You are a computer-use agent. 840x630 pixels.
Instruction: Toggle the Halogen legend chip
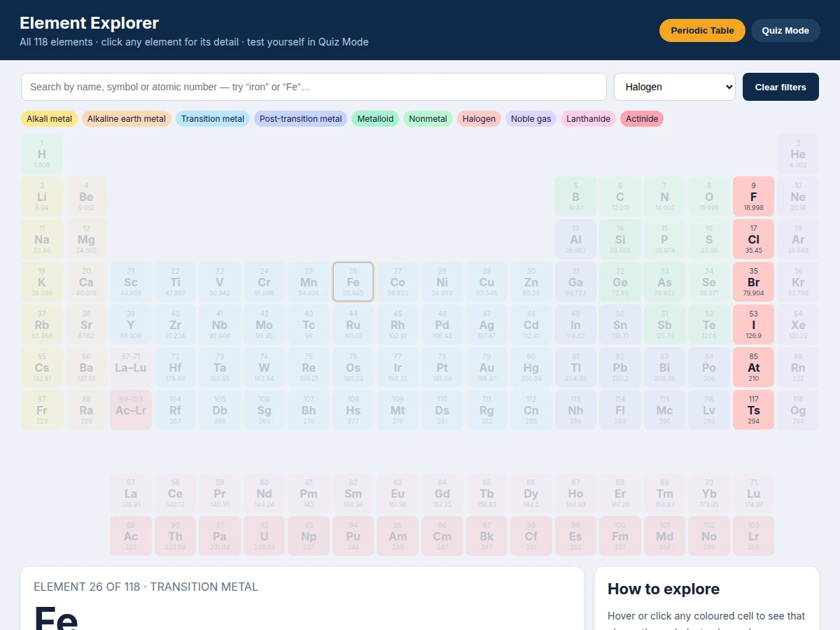click(x=479, y=119)
